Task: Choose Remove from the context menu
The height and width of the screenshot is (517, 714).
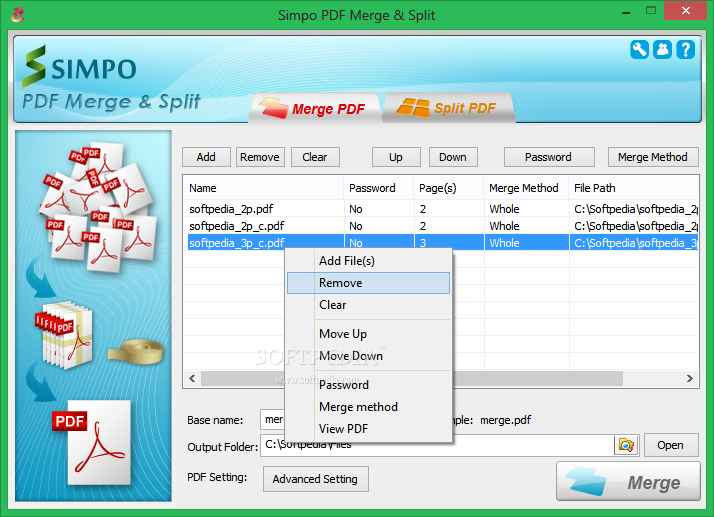Action: point(368,283)
